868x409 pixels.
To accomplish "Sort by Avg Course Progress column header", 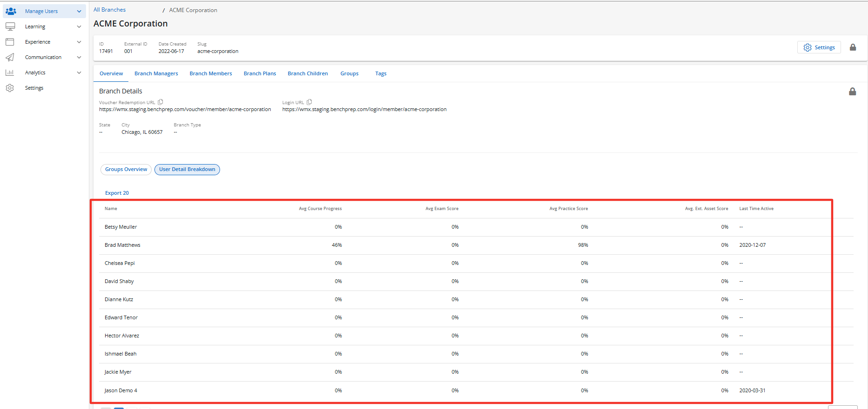I will [x=320, y=209].
